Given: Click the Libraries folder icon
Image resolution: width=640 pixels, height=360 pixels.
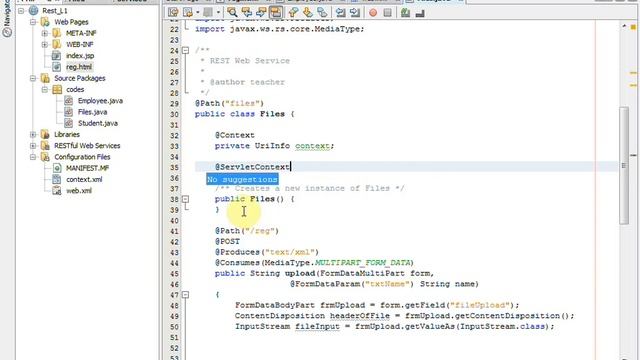Looking at the screenshot, I should [x=45, y=134].
